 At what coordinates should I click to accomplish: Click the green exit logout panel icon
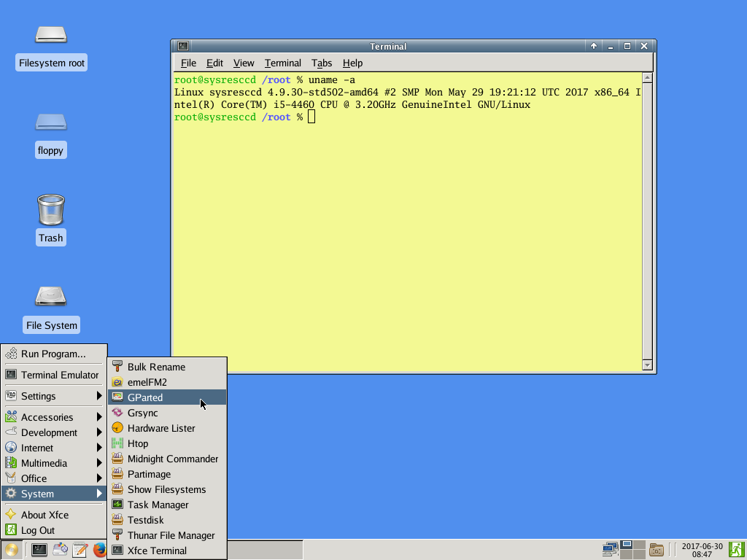[x=737, y=550]
